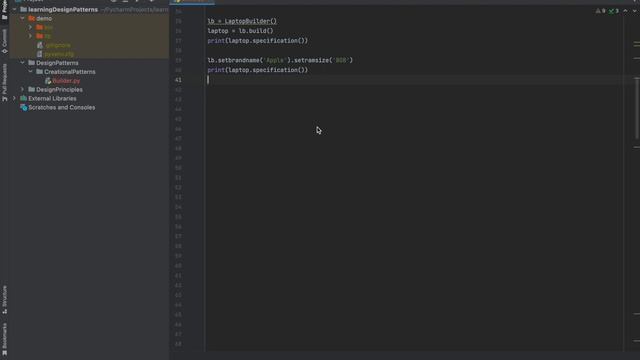The image size is (640, 360).
Task: Open the Pull Requests tool window tab
Action: [4, 82]
